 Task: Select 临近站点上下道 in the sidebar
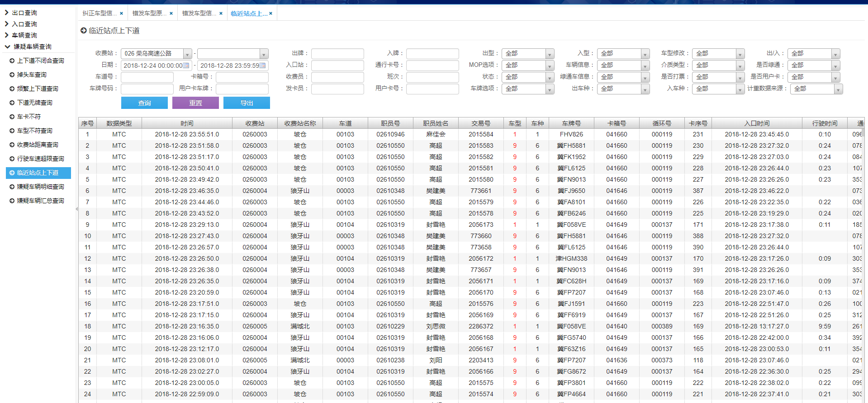(x=38, y=173)
